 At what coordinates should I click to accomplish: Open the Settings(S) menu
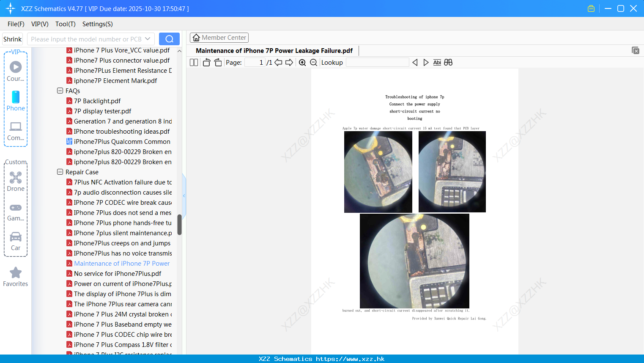point(98,24)
